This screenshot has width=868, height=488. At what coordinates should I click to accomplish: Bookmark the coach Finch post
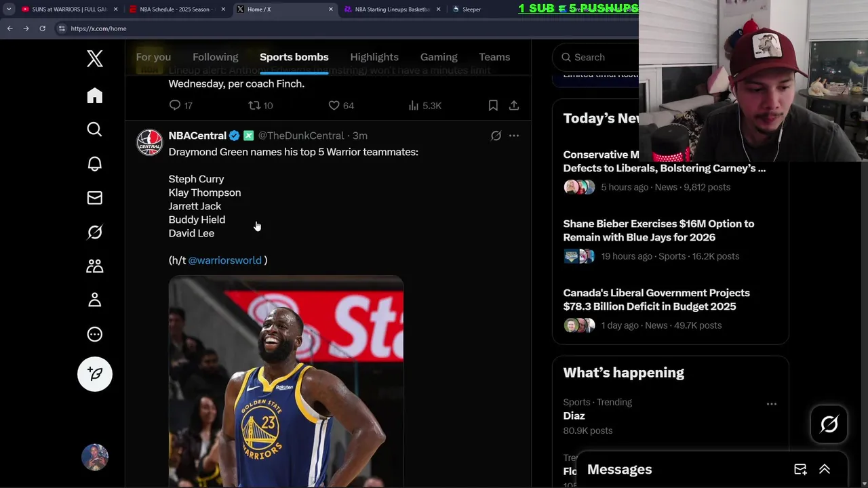(x=493, y=105)
